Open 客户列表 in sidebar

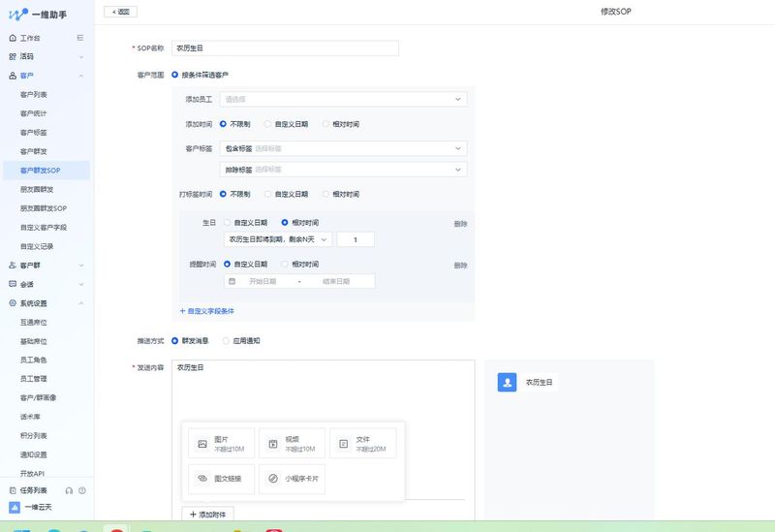(x=34, y=94)
